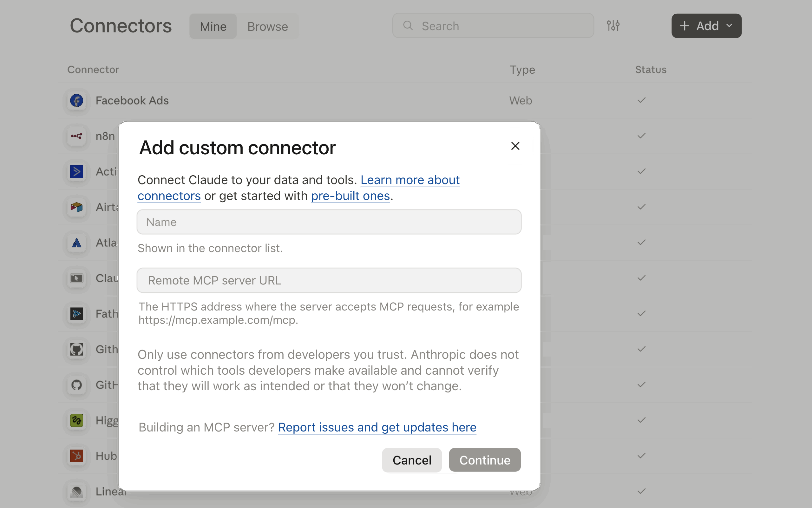Focus the Name input field
This screenshot has width=812, height=508.
(x=329, y=222)
